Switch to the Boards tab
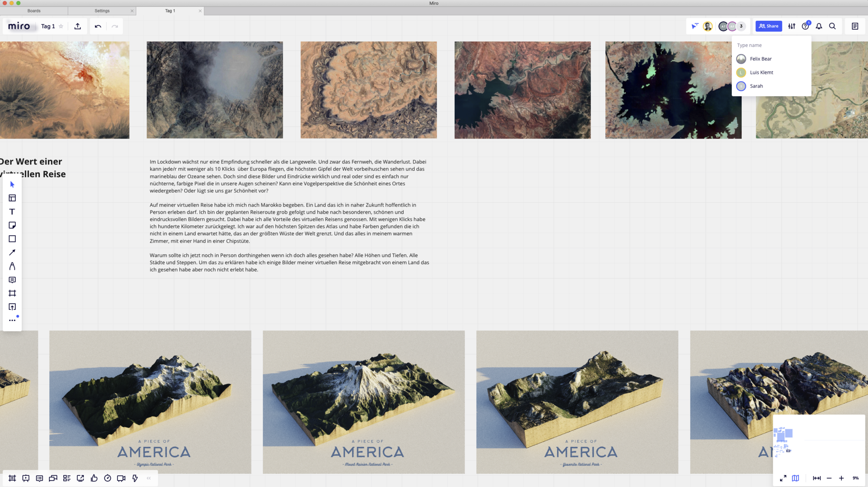868x487 pixels. click(34, 11)
